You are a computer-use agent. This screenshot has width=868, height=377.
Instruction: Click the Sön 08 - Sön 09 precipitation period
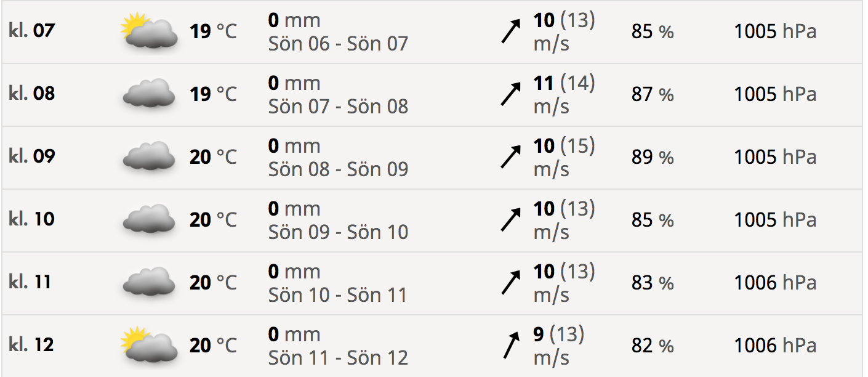338,169
